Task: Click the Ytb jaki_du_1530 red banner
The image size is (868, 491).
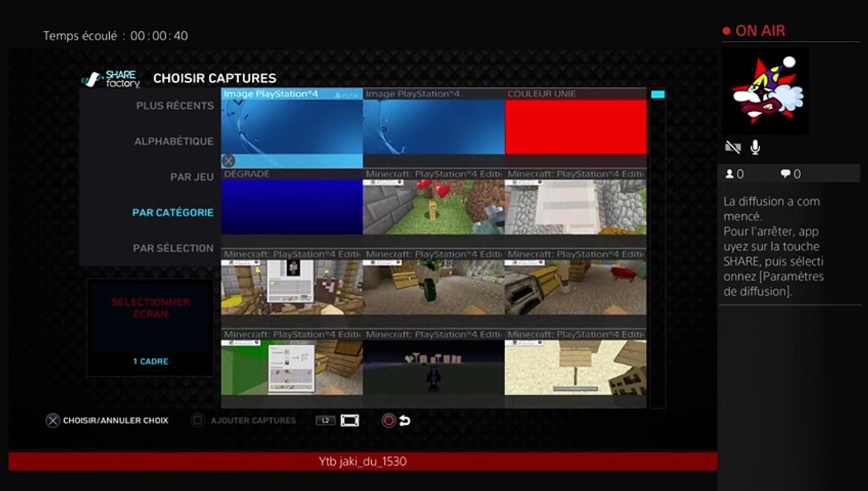Action: tap(363, 462)
